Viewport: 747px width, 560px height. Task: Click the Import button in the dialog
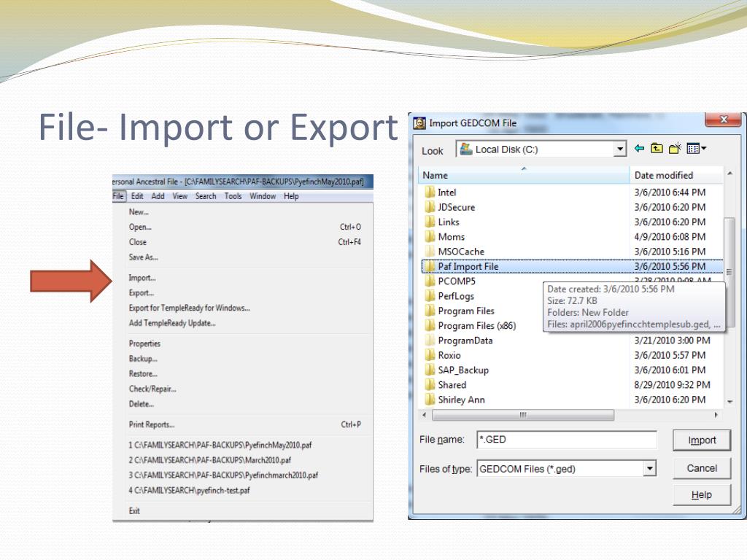click(x=702, y=440)
